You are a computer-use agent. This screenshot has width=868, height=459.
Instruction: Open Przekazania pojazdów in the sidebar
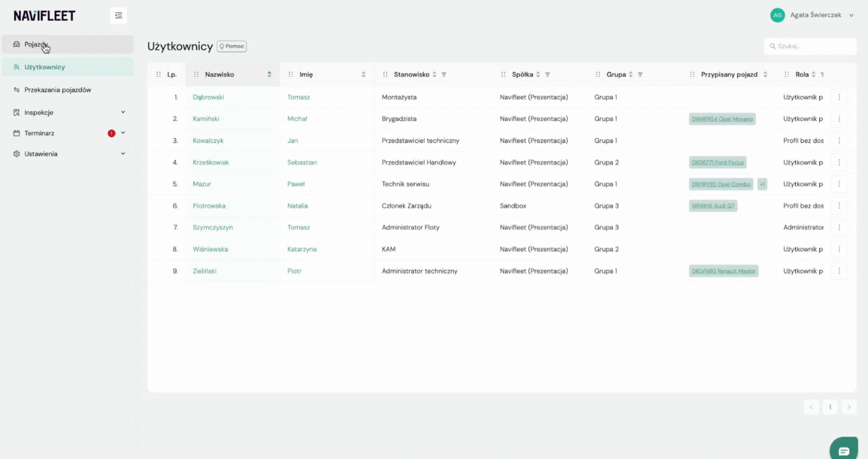click(68, 90)
